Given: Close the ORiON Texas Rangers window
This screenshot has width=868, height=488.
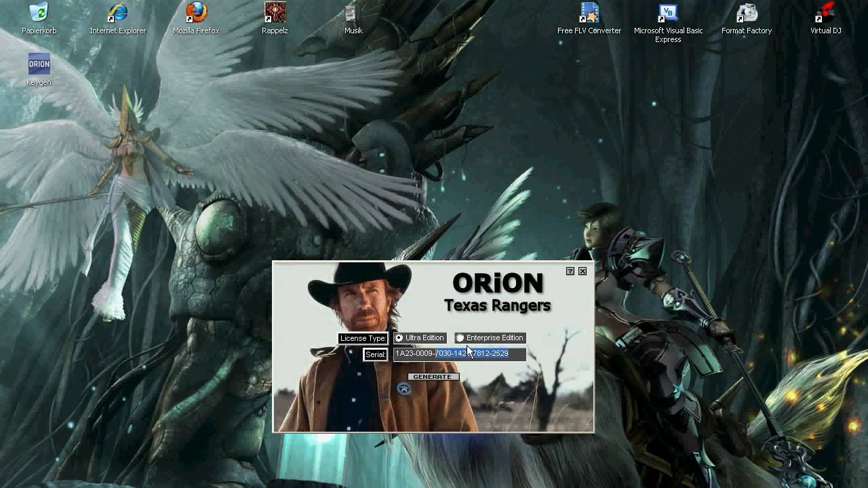Looking at the screenshot, I should (x=583, y=271).
